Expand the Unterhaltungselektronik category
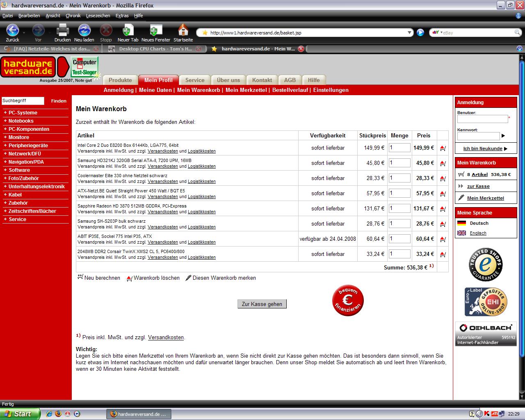The image size is (525, 420). (x=37, y=187)
